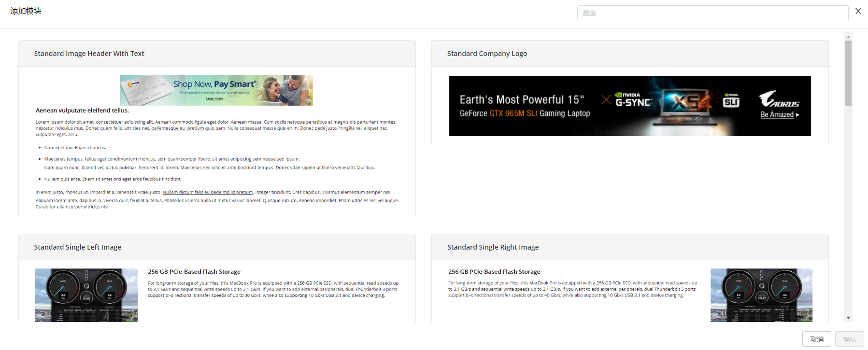Click the Nam eget dui bullet item

pyautogui.click(x=75, y=148)
